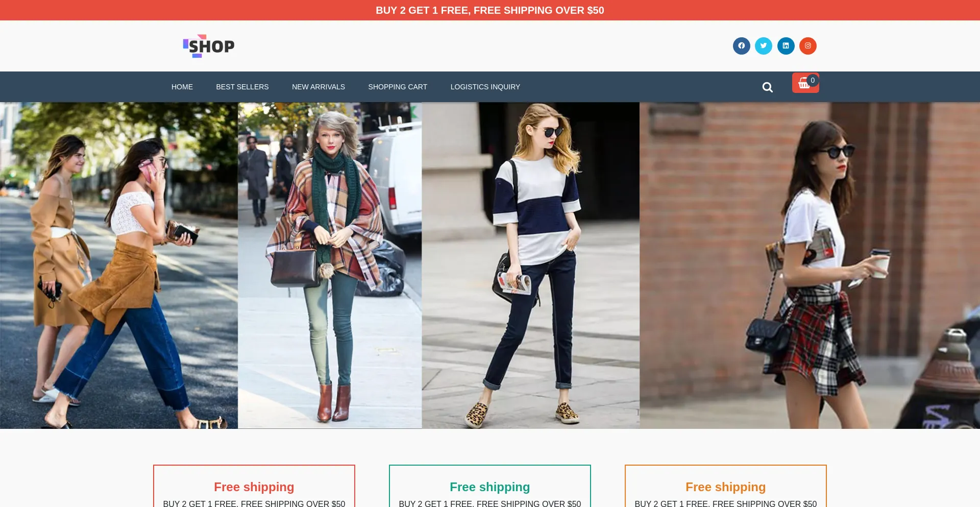Click the top promo banner text
The image size is (980, 507).
coord(489,10)
